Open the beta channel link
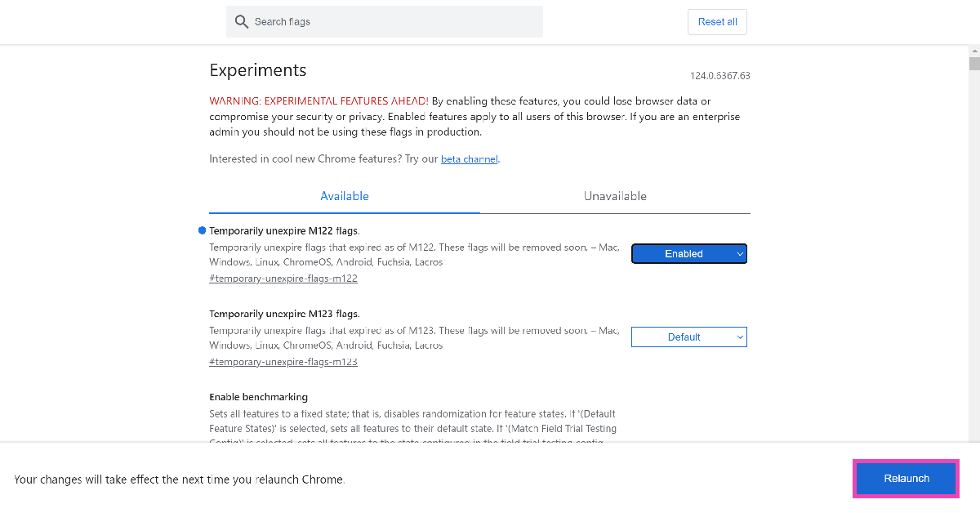Viewport: 980px width, 513px height. (x=469, y=158)
